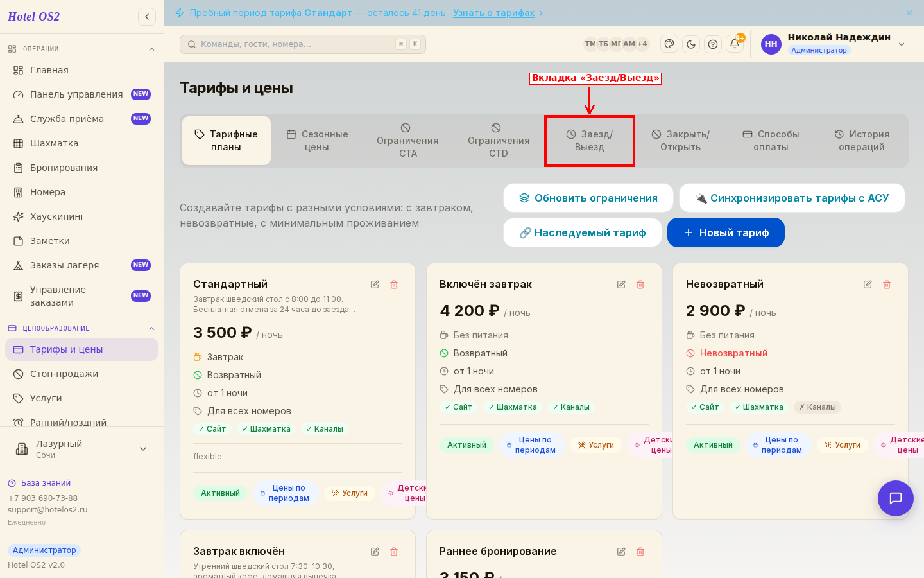Viewport: 924px width, 578px height.
Task: Toggle Активный status on Включён завтрак card
Action: [466, 445]
